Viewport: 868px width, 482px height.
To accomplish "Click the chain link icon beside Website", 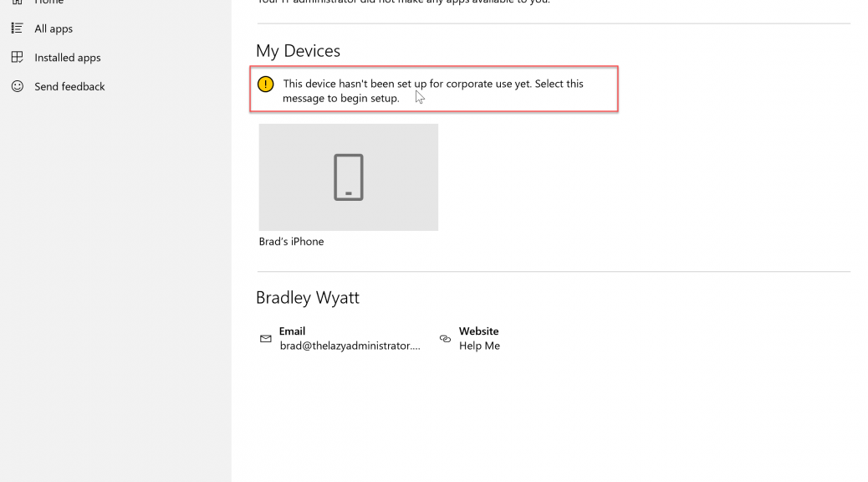I will (445, 339).
